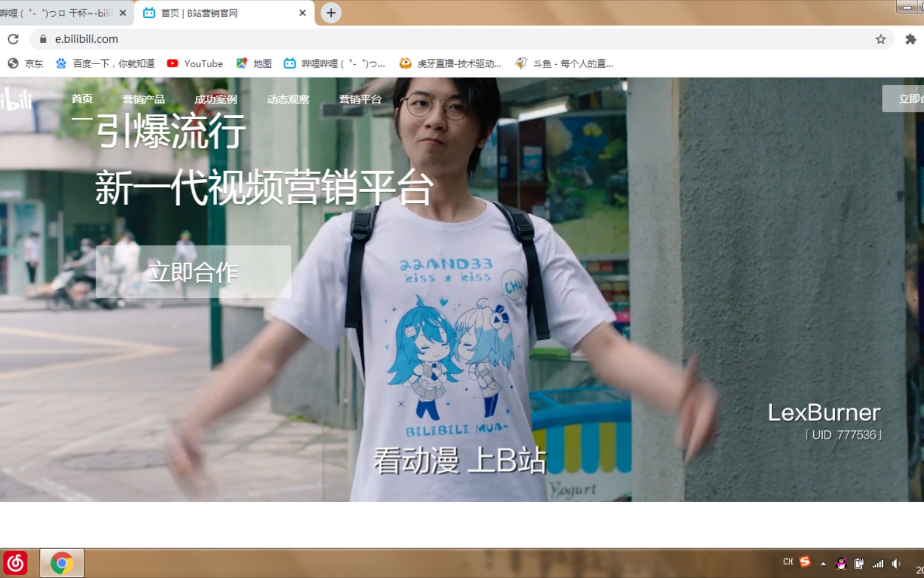Click the CH language indicator in the tray
Viewport: 924px width, 578px height.
(x=788, y=562)
